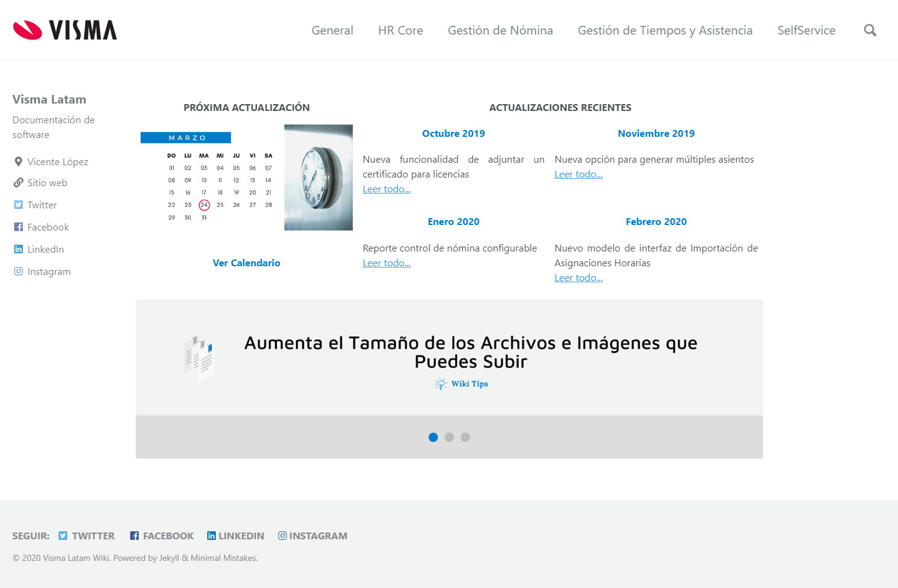Image resolution: width=898 pixels, height=588 pixels.
Task: Click the circled date 24 on the calendar
Action: [x=204, y=205]
